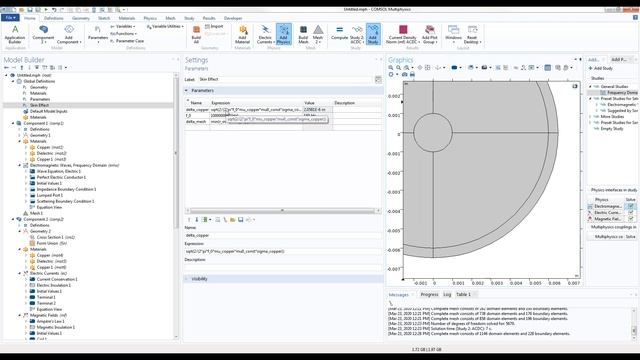Open the Application Builder
The image size is (640, 360).
tap(15, 34)
